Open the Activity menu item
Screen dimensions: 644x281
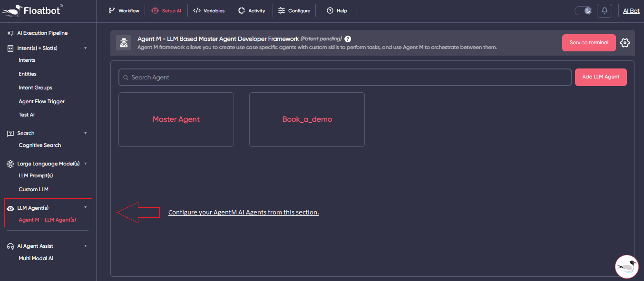coord(252,10)
